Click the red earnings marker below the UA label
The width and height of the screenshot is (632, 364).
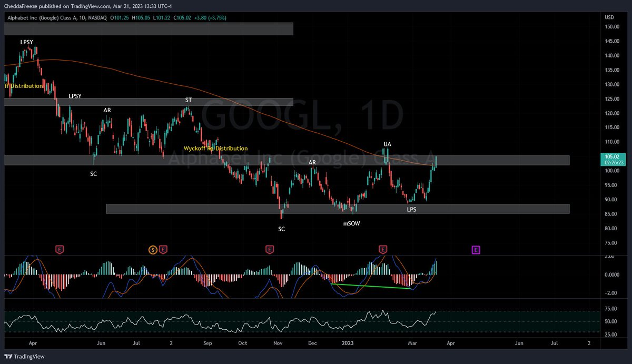[383, 250]
